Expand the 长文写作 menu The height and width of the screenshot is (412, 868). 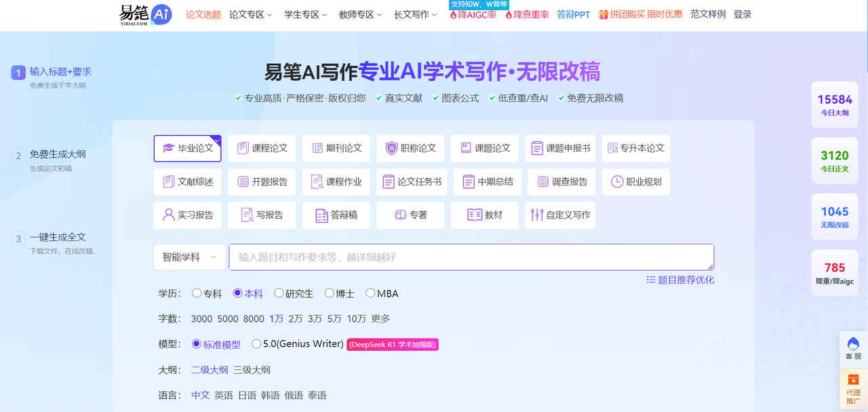[416, 14]
